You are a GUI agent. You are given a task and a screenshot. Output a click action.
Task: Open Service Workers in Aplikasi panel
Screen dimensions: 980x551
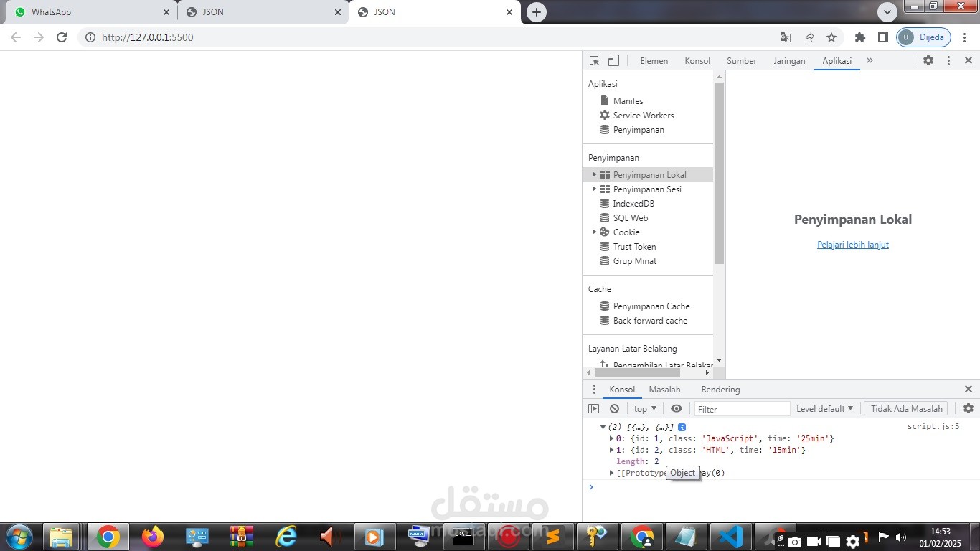pos(644,116)
